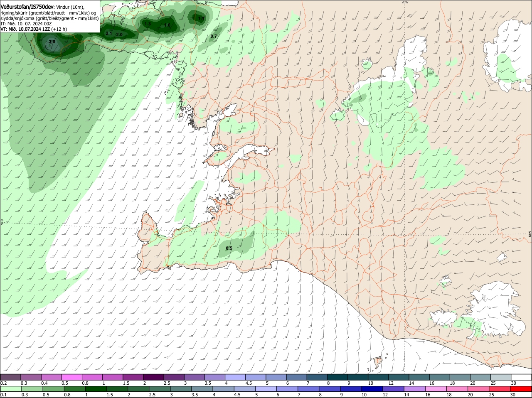Click the Veðurstofan/IS750dev title text
The width and height of the screenshot is (532, 398).
coord(27,7)
